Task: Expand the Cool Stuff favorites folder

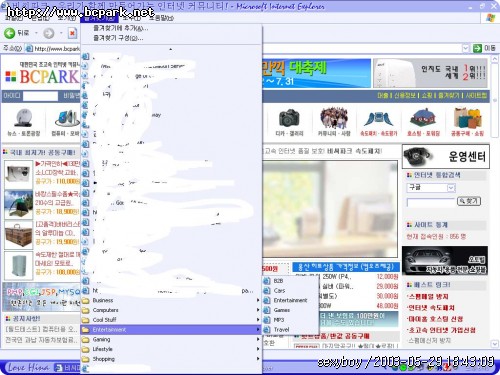Action: tap(171, 320)
